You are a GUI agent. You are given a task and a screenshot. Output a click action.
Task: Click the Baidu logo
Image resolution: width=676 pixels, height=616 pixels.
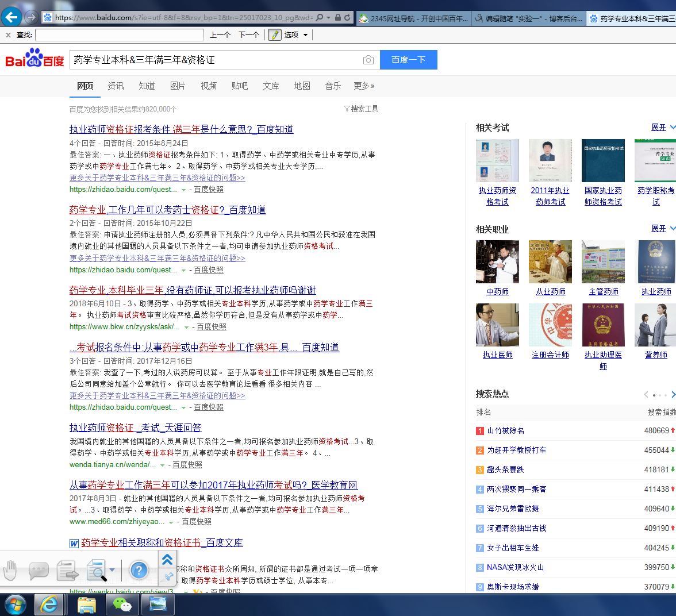pyautogui.click(x=34, y=58)
